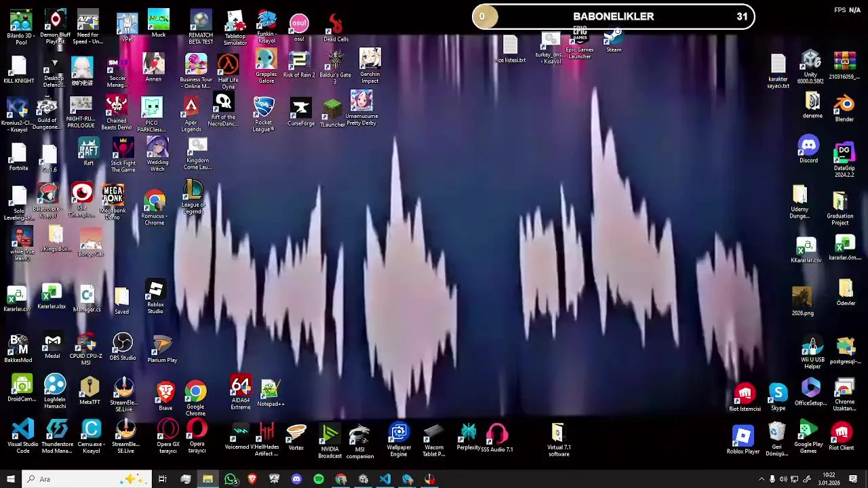Viewport: 868px width, 488px height.
Task: Launch Dead Cells shortcut
Action: click(x=336, y=27)
